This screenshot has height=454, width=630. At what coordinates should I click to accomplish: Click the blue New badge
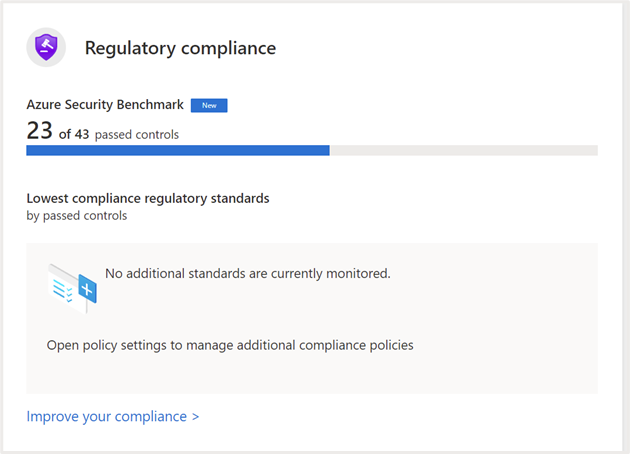pos(209,105)
